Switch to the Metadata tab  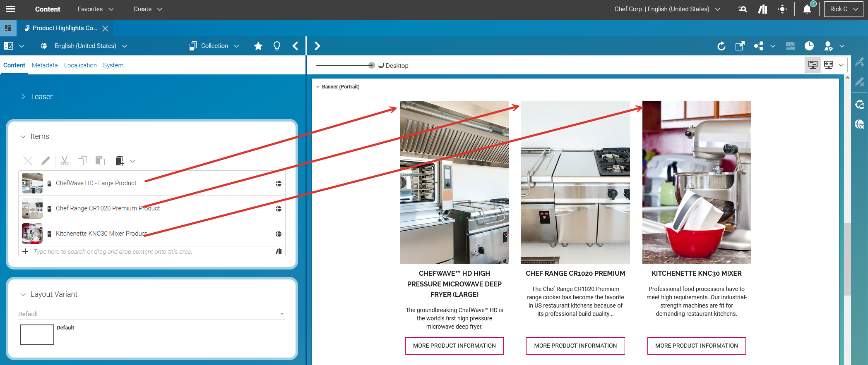click(x=45, y=65)
